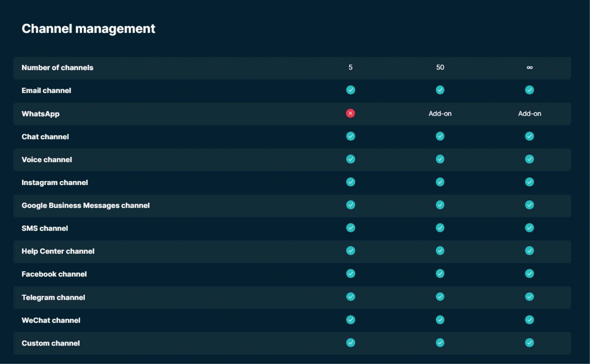Click the Custom channel checkmark in first column
590x364 pixels.
point(351,343)
